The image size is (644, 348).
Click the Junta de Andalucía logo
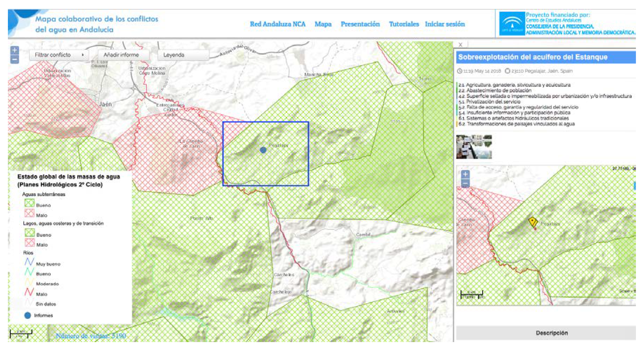[x=512, y=24]
